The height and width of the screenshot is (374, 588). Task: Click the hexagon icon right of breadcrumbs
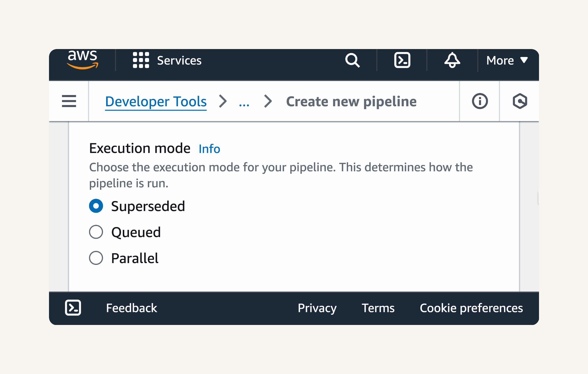(x=520, y=101)
